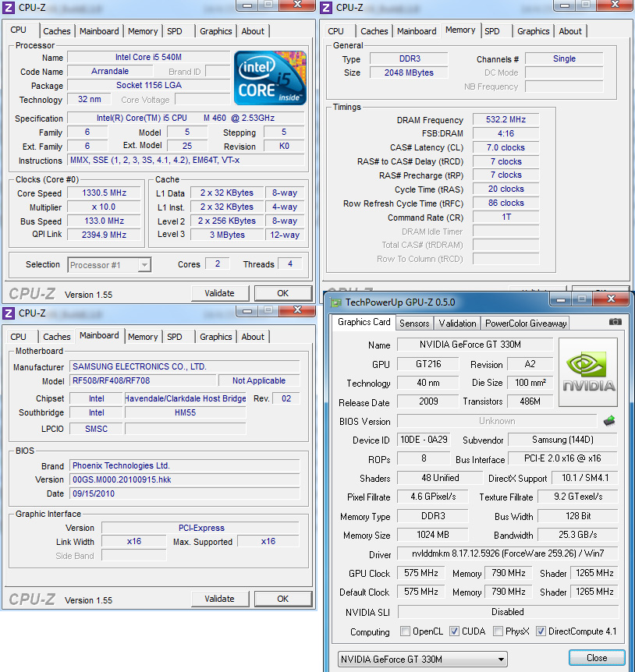Screen dimensions: 635x672
Task: Click Validate in the CPU tab window
Action: pyautogui.click(x=219, y=294)
